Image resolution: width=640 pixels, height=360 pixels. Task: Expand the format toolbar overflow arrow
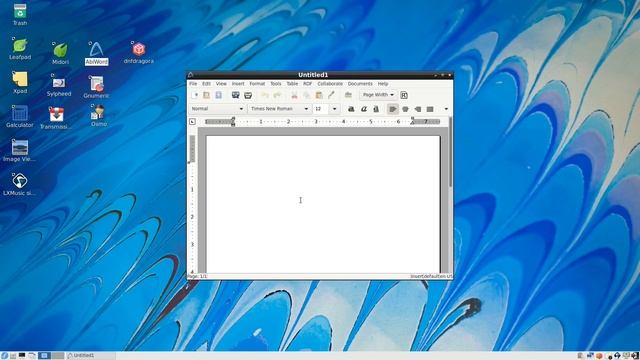click(x=446, y=109)
